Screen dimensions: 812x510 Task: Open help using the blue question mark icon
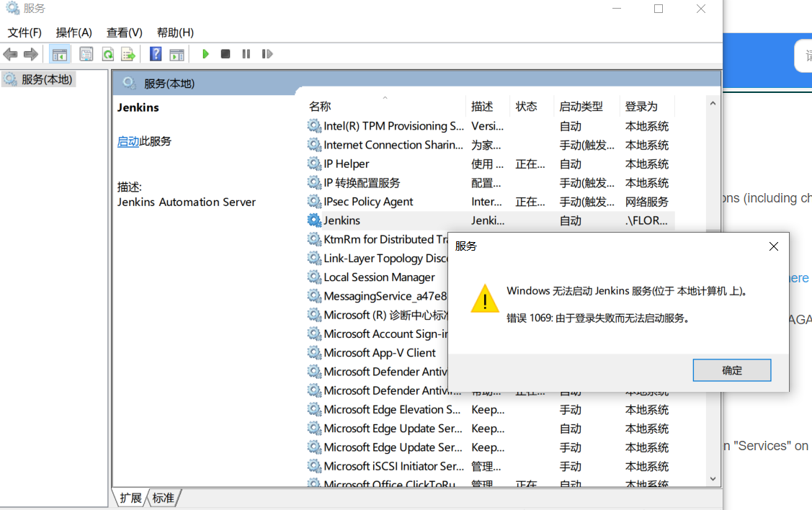point(155,54)
